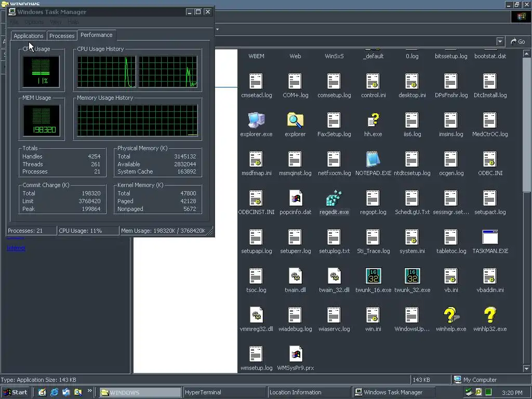Click the vertical scrollbar thumb in file list
The image size is (532, 399).
coord(526,125)
